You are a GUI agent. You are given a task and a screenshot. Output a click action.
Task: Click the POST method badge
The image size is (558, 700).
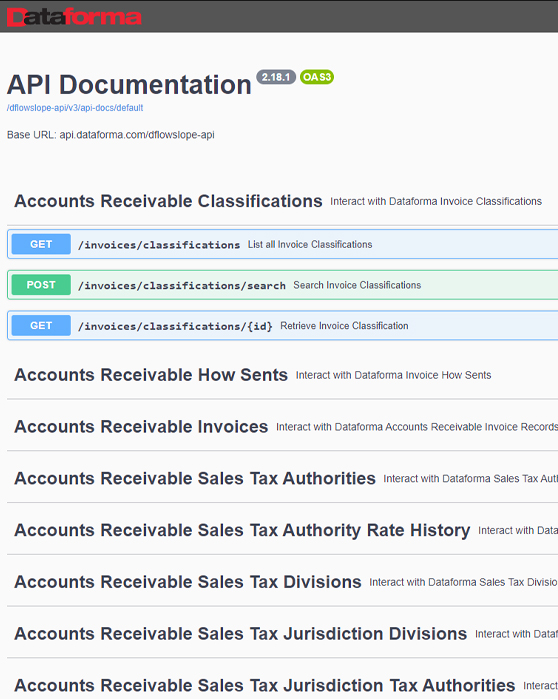tap(41, 285)
